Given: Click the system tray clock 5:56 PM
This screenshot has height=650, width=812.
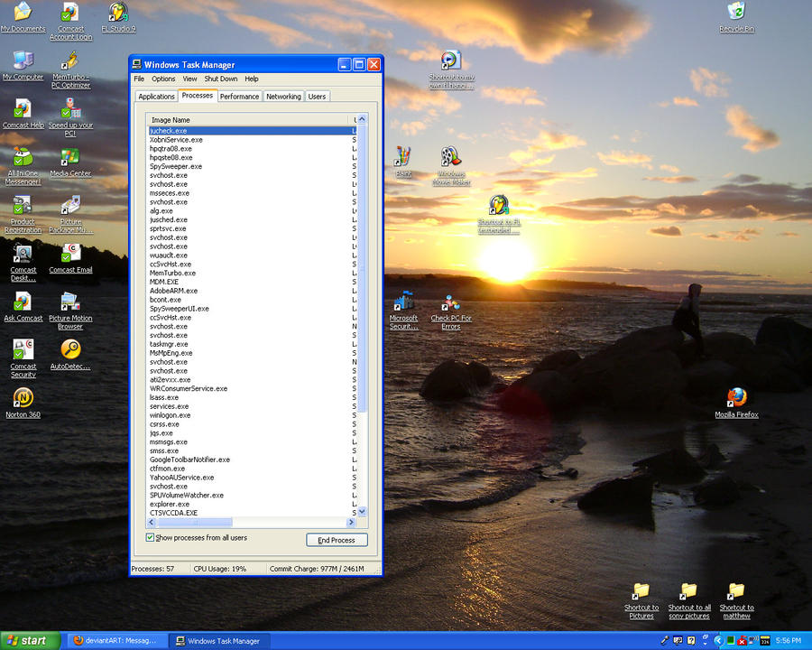Looking at the screenshot, I should (789, 641).
